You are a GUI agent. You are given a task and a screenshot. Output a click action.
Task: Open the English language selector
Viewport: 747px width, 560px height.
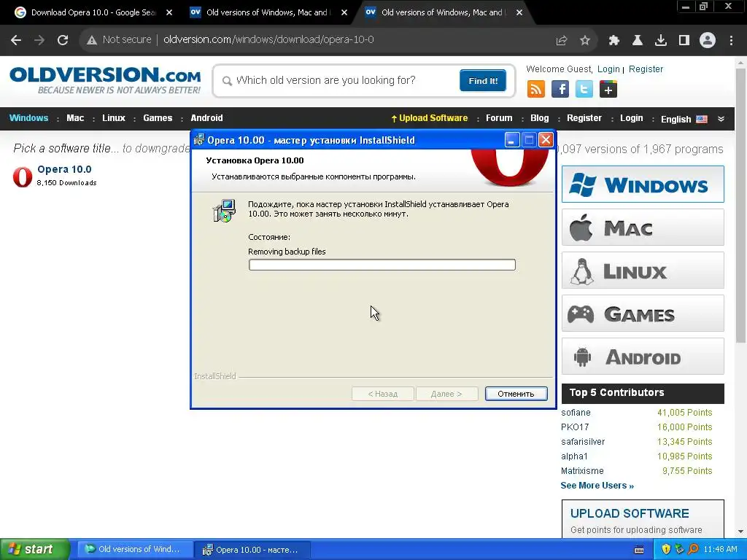tap(684, 119)
